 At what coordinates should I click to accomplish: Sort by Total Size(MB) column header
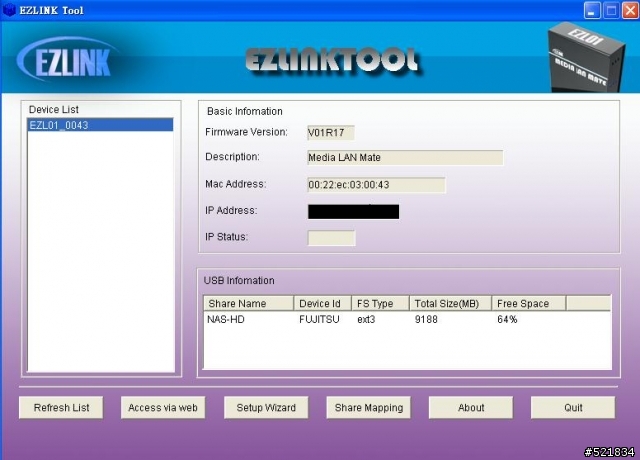(451, 303)
